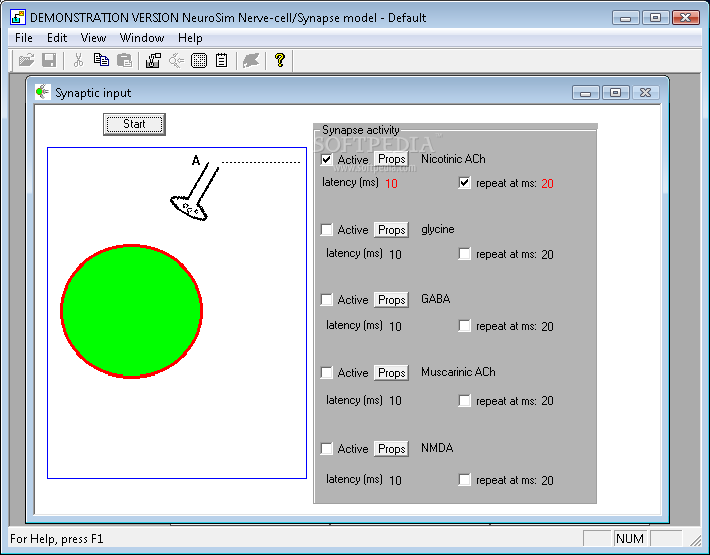710x555 pixels.
Task: Click Muscarinic ACh repeat value 20
Action: [547, 401]
